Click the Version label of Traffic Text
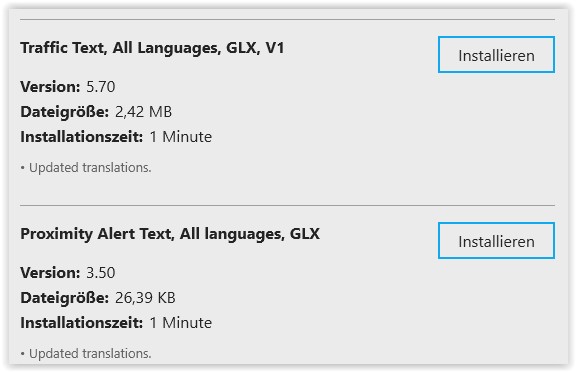Image resolution: width=576 pixels, height=372 pixels. 50,87
